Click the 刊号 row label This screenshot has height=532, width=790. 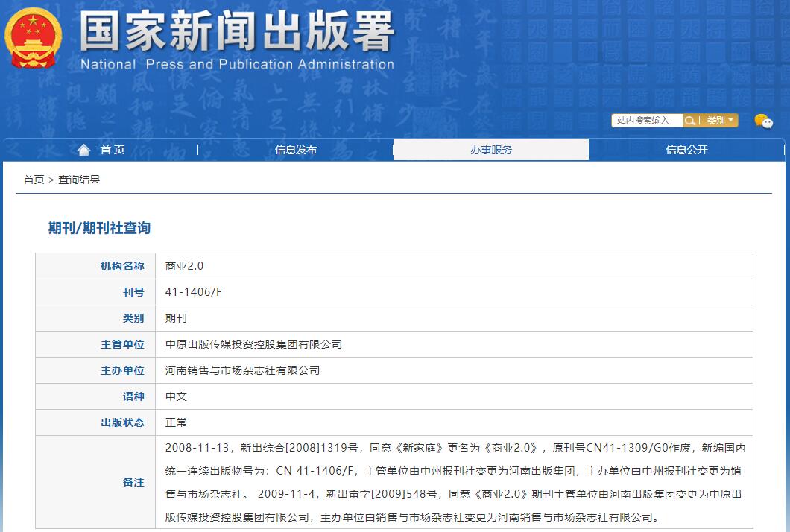pos(133,292)
